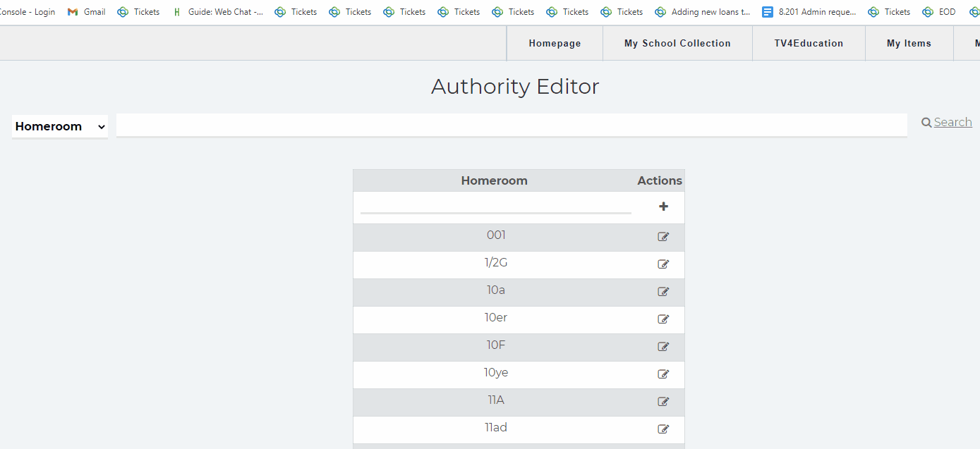The width and height of the screenshot is (980, 449).
Task: Select the 10ye homeroom name
Action: coord(496,373)
